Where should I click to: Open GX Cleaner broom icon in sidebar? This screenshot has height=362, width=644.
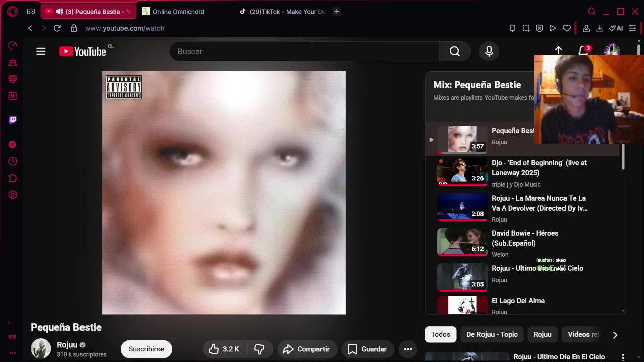pos(13,63)
